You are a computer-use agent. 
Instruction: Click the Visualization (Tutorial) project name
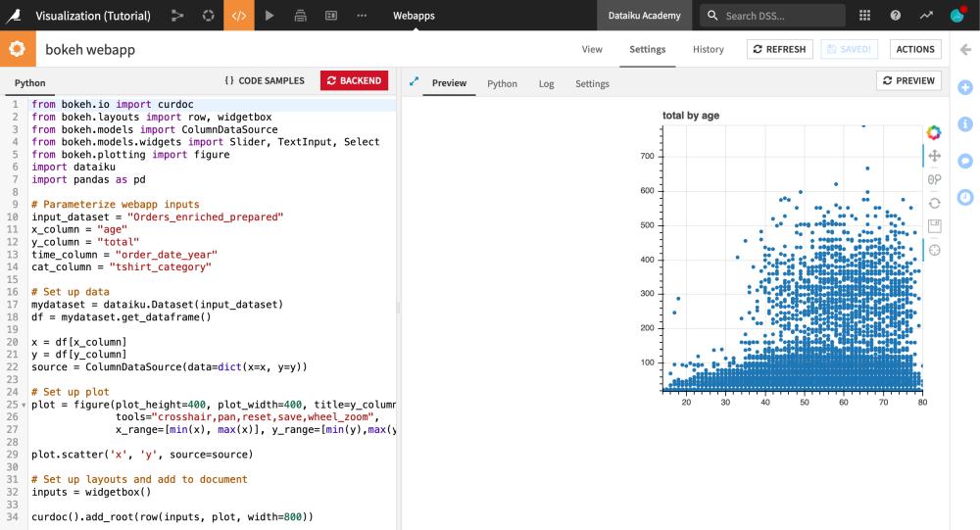tap(93, 16)
